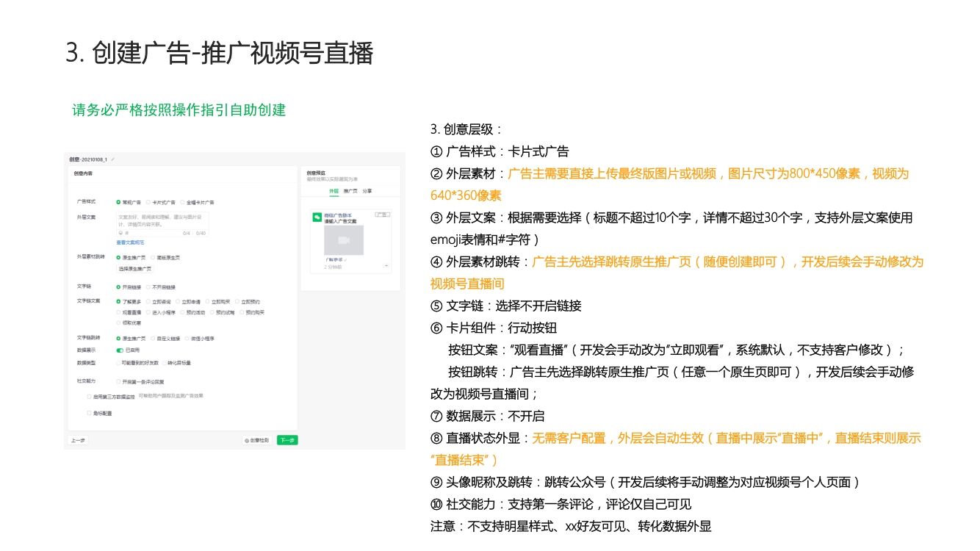Image resolution: width=980 pixels, height=551 pixels.
Task: Click the 广告 tag dropdown on preview card
Action: click(x=382, y=215)
